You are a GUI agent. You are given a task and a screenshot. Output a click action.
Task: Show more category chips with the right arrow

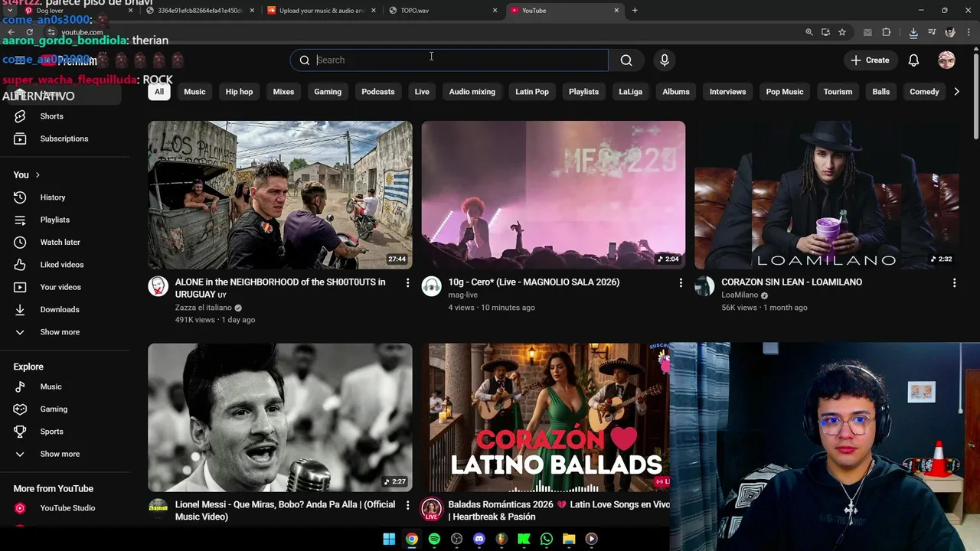pos(956,92)
